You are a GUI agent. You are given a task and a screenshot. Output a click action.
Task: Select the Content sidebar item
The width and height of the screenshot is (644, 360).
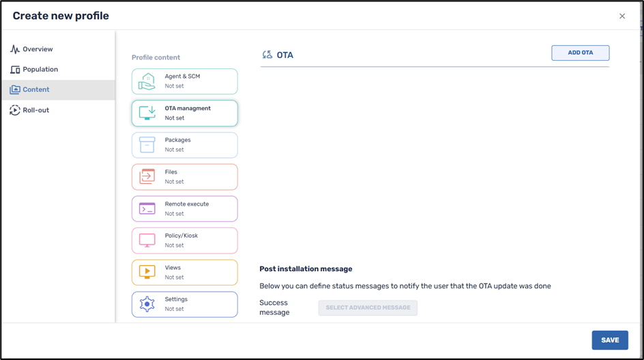click(x=36, y=89)
